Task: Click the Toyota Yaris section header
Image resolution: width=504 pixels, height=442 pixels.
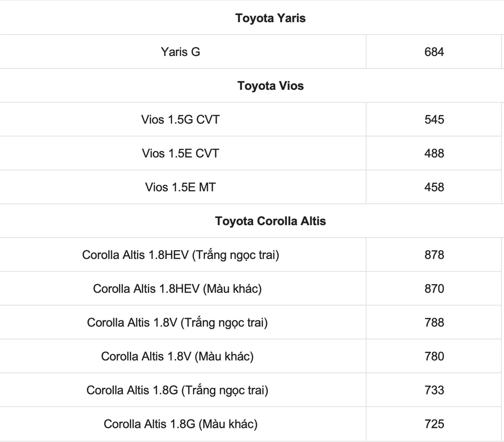Action: [271, 19]
